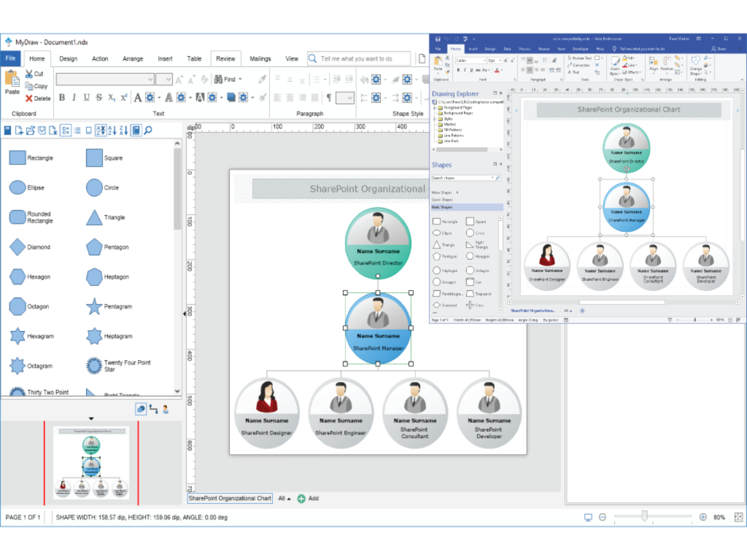The width and height of the screenshot is (747, 560).
Task: Open the All pages dropdown near the page tab
Action: click(284, 498)
